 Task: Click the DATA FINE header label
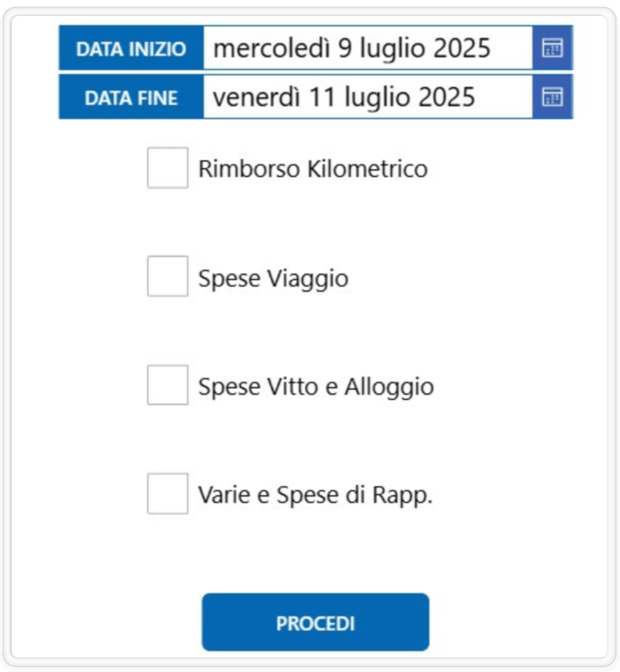(x=131, y=98)
